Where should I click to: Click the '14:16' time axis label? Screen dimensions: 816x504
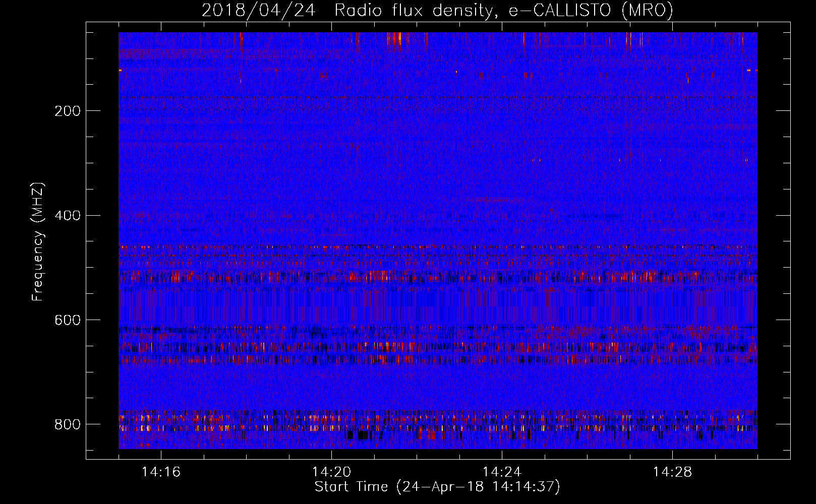click(x=161, y=472)
